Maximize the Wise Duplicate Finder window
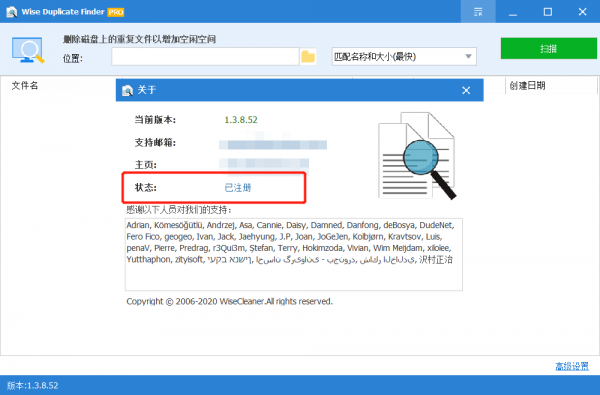The width and height of the screenshot is (600, 395). click(548, 11)
